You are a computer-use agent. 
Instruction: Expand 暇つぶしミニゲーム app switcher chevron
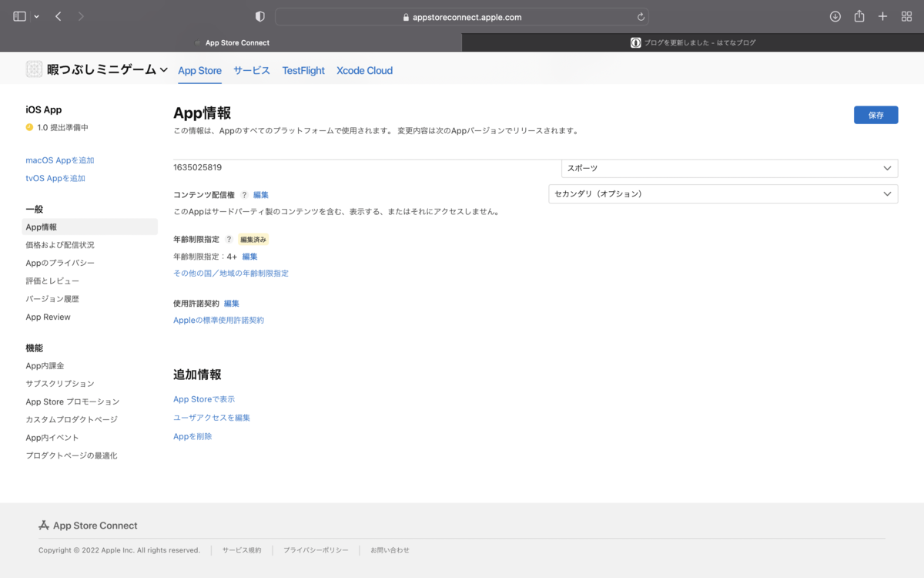(163, 70)
